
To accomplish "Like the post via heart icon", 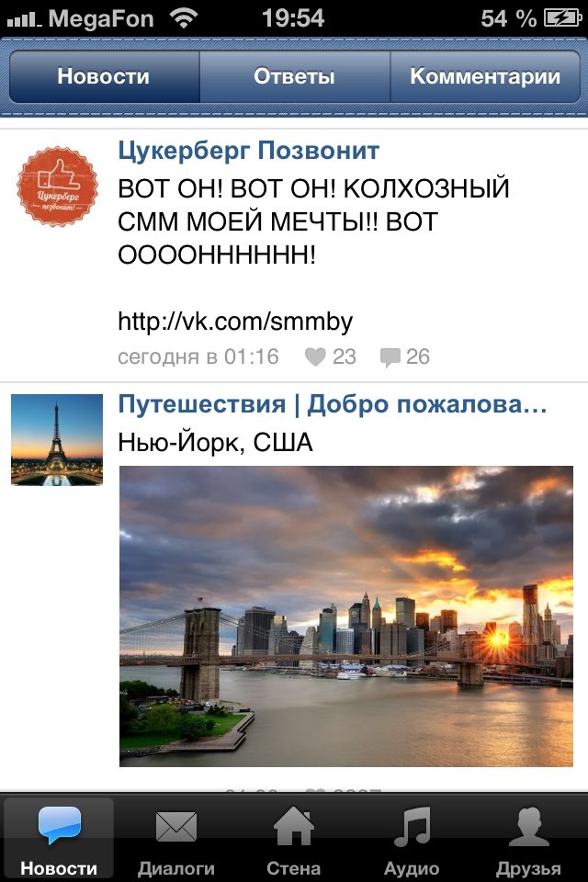I will (x=315, y=356).
